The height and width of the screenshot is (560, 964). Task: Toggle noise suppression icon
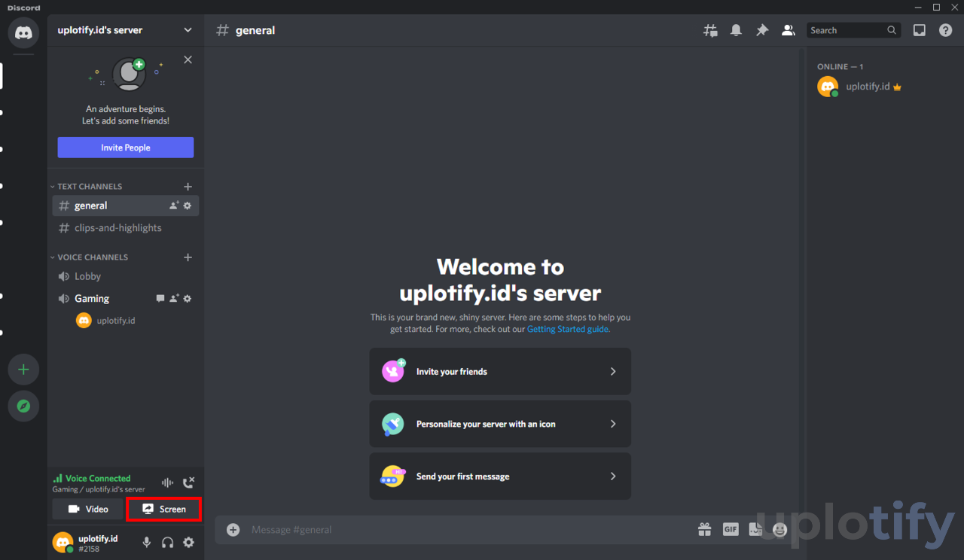point(167,482)
